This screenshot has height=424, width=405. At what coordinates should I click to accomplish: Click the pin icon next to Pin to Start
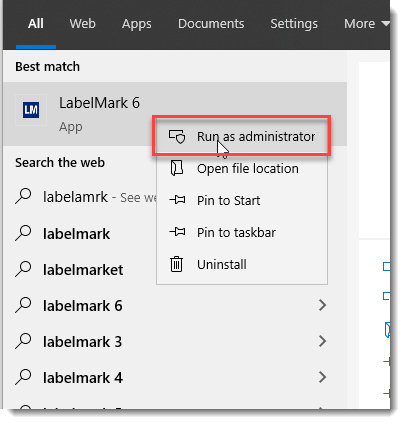[x=177, y=200]
